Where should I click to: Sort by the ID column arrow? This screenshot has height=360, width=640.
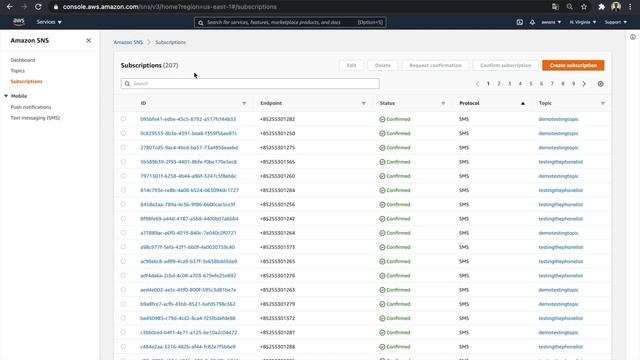(x=244, y=103)
